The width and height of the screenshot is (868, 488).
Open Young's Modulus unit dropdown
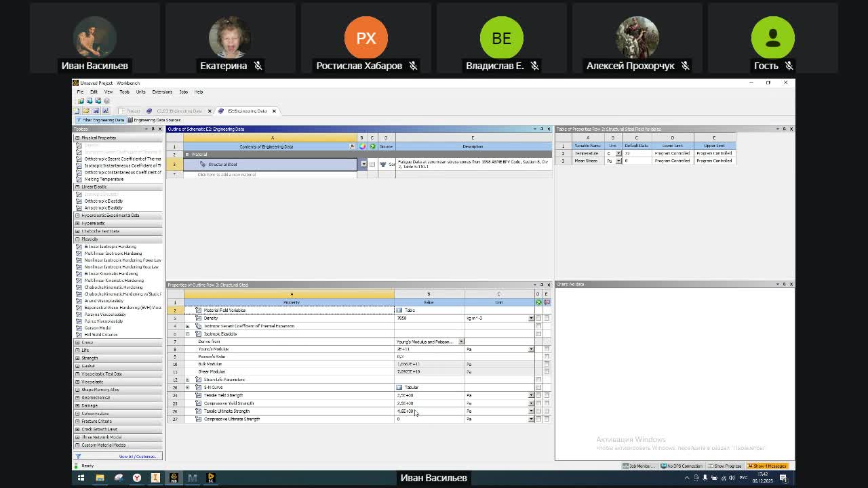531,349
